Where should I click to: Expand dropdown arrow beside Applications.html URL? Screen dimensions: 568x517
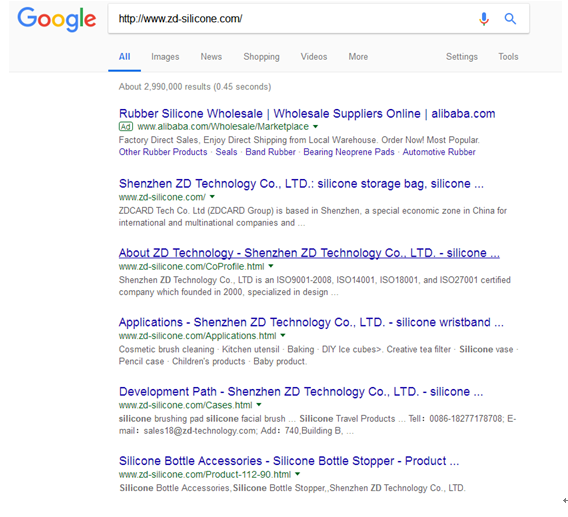pos(283,335)
